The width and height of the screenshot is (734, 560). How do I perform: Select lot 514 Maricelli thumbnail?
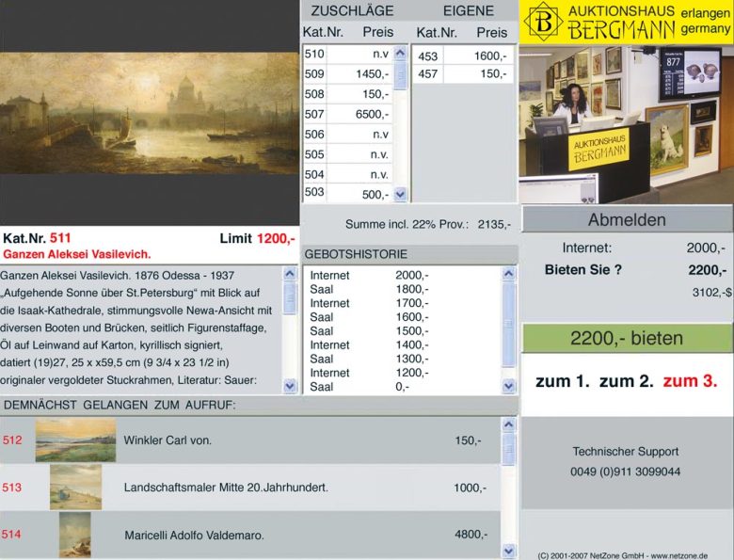(75, 535)
